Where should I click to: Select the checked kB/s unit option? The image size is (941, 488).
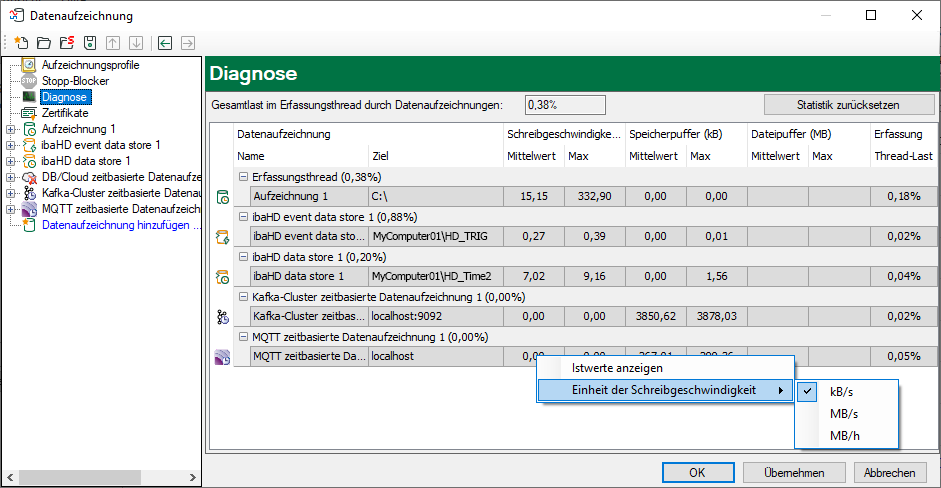click(x=843, y=391)
